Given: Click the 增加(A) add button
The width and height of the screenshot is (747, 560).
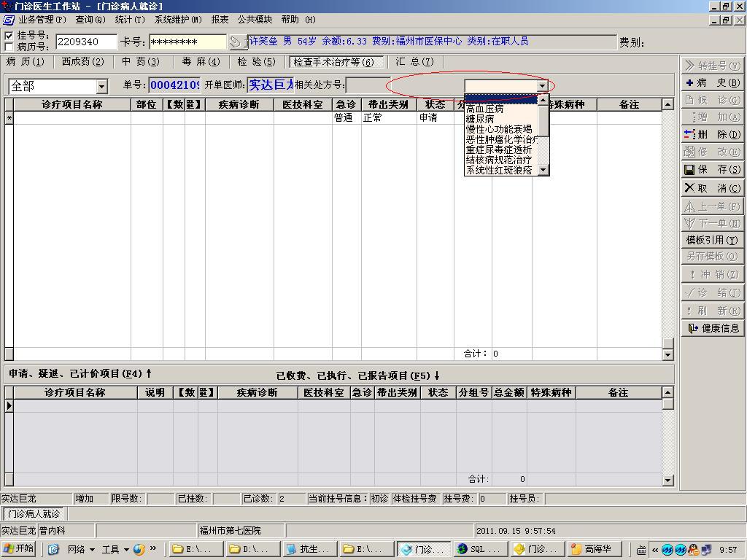Looking at the screenshot, I should tap(712, 117).
